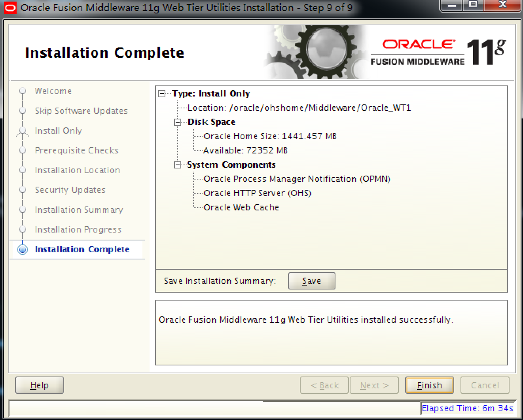Click the 'installed successfully' message text

[x=306, y=320]
